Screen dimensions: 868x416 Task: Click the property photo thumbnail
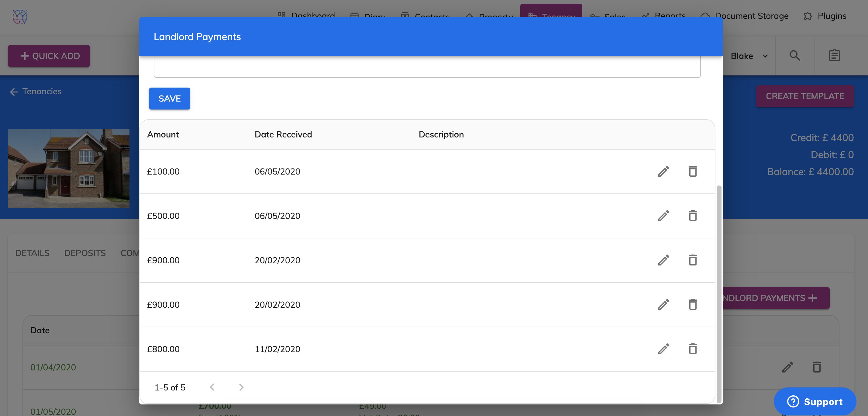[x=68, y=168]
